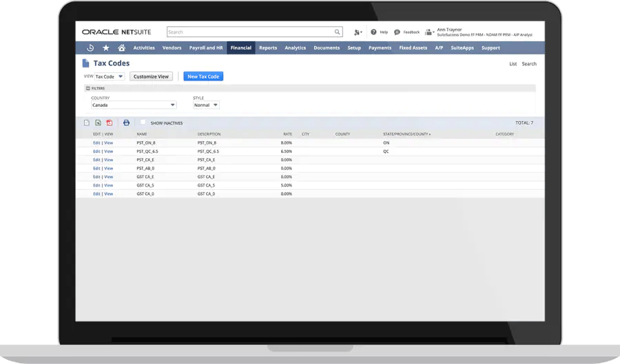Click the List link at top right

click(513, 64)
